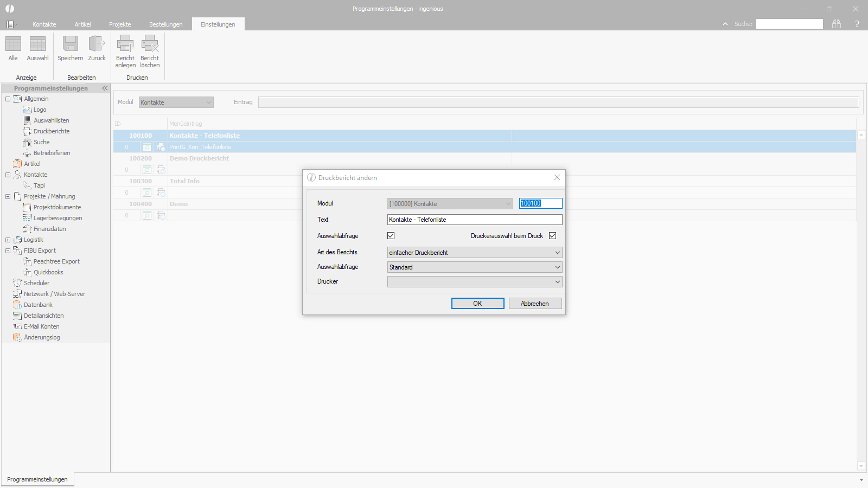The image size is (868, 488).
Task: Click preview icon in PrintG_Kon_Telefonliste row
Action: coord(146,147)
